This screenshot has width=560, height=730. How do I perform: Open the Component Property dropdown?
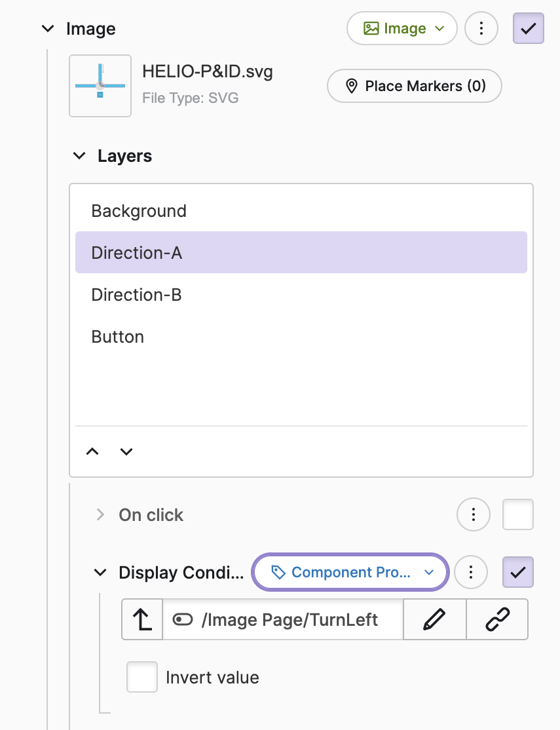pos(350,573)
